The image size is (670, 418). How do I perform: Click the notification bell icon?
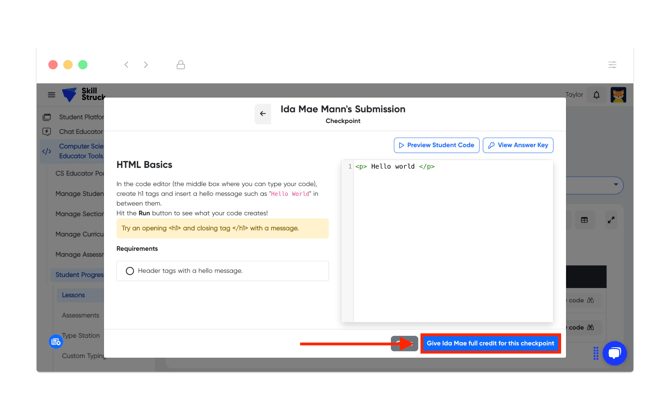(x=597, y=95)
